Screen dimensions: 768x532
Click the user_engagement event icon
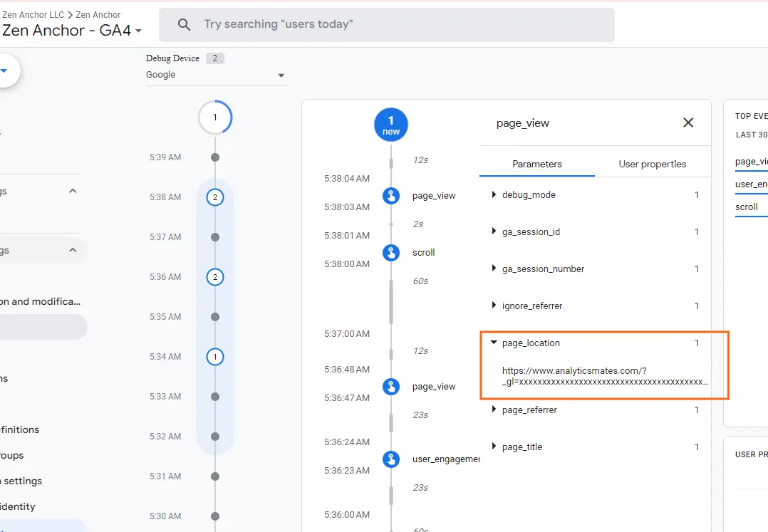tap(391, 459)
